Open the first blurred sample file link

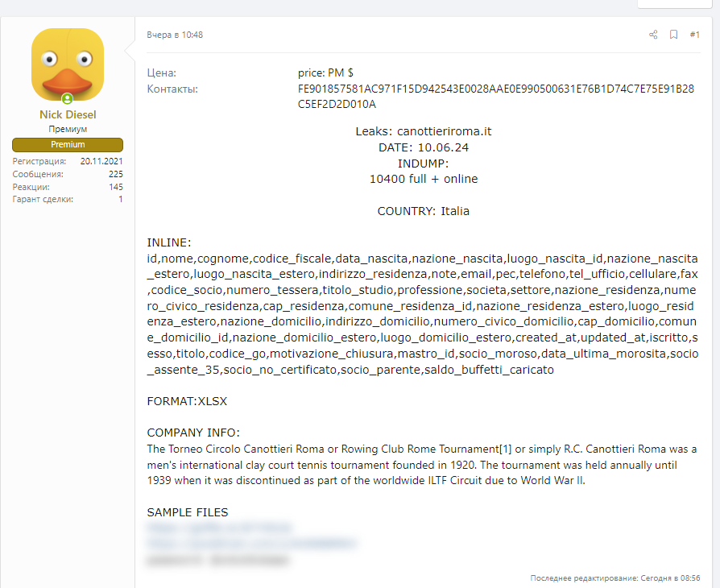[x=217, y=528]
